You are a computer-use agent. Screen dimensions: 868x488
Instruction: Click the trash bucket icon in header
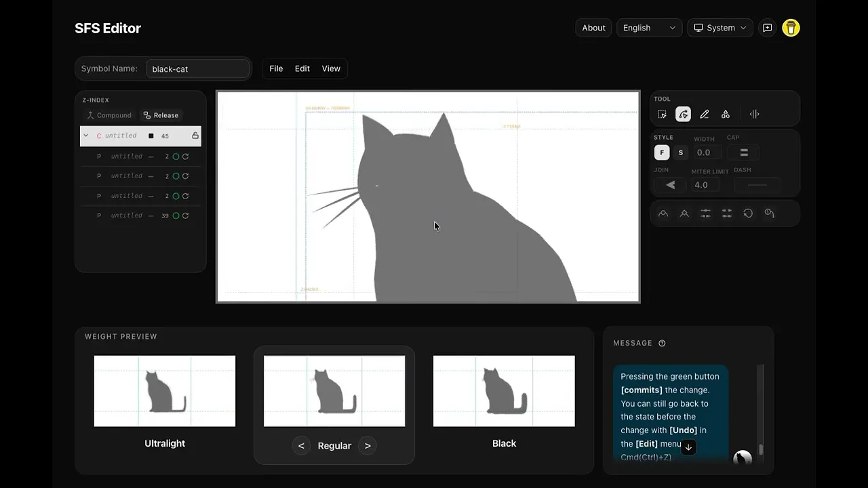click(791, 28)
